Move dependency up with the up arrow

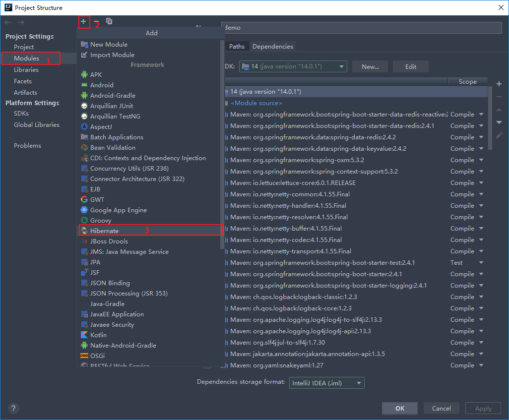coord(499,110)
